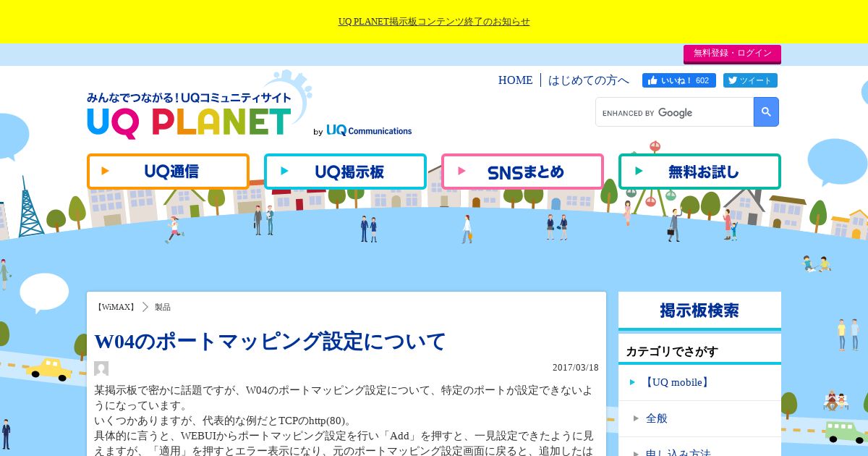
Task: Click the Facebook いいね！ button
Action: click(679, 80)
